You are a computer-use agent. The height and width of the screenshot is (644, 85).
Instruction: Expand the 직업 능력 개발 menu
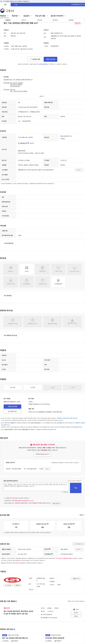point(41,16)
